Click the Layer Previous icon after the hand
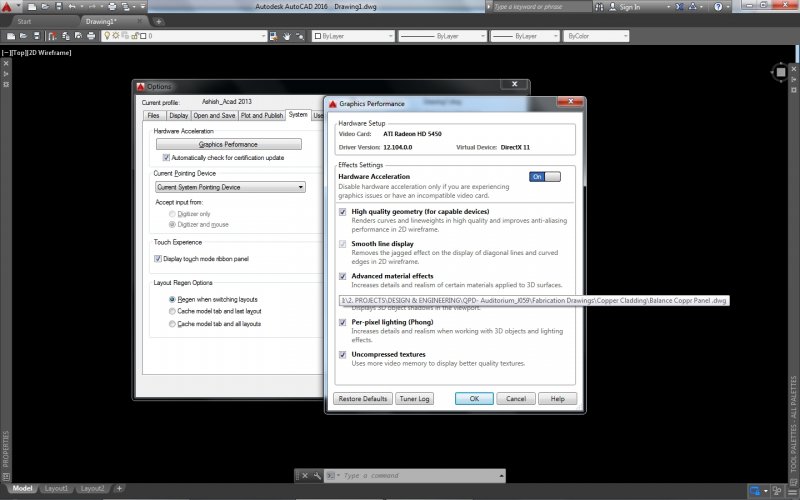Screen dimensions: 800x500 coord(300,36)
